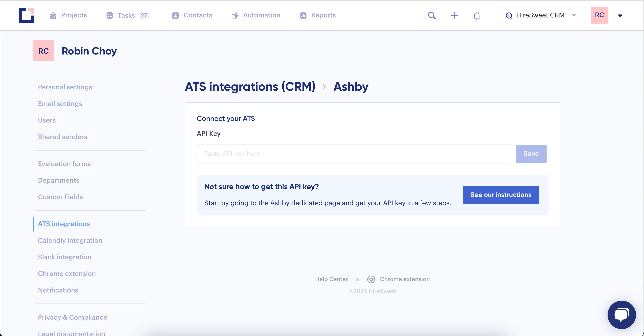This screenshot has height=336, width=644.
Task: Open notifications bell icon
Action: [477, 16]
